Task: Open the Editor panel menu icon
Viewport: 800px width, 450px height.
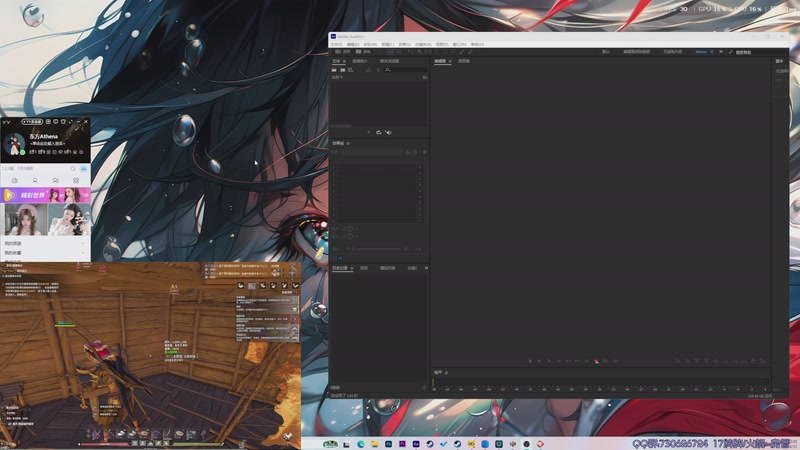Action: tap(450, 61)
